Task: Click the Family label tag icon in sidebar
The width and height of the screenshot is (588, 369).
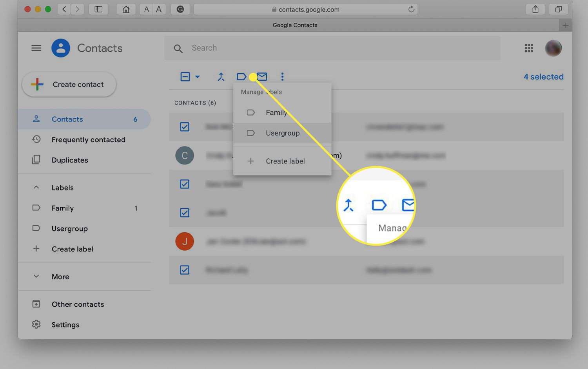Action: click(36, 208)
